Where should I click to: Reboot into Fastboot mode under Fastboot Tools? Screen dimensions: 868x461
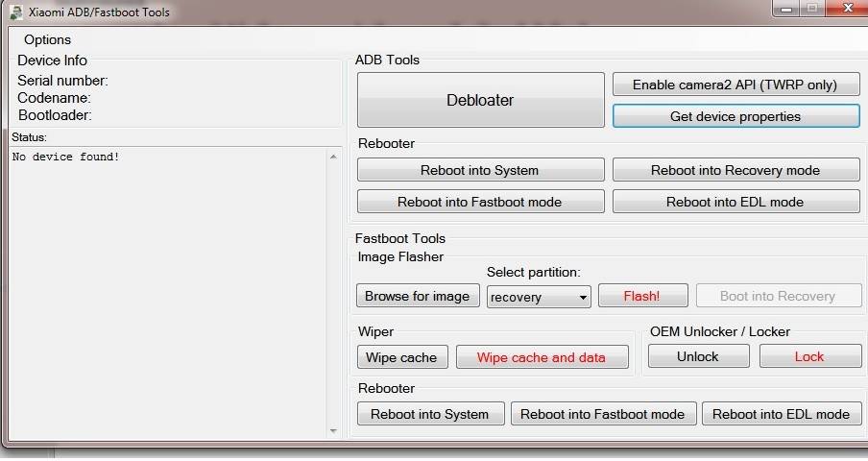pos(603,414)
